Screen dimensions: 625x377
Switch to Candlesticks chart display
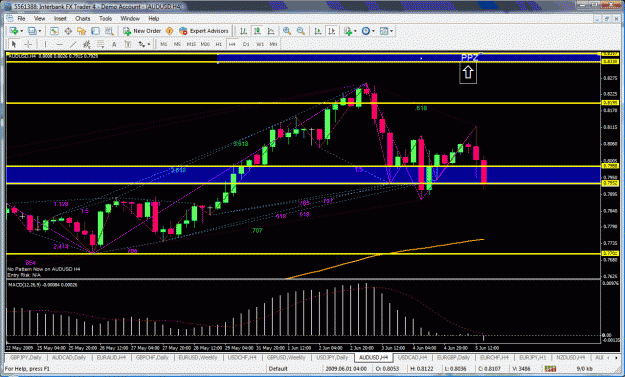[x=257, y=31]
